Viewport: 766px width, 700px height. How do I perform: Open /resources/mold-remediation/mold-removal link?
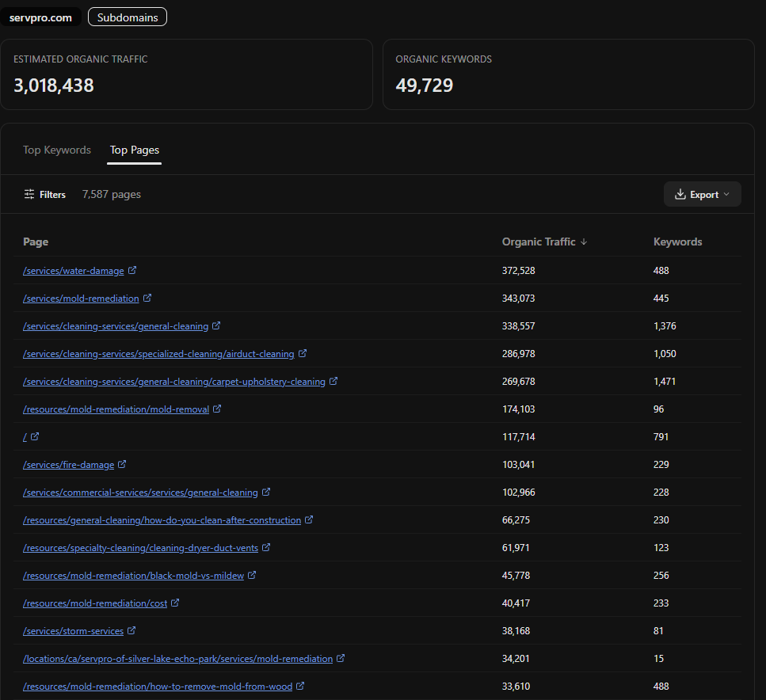pos(116,409)
